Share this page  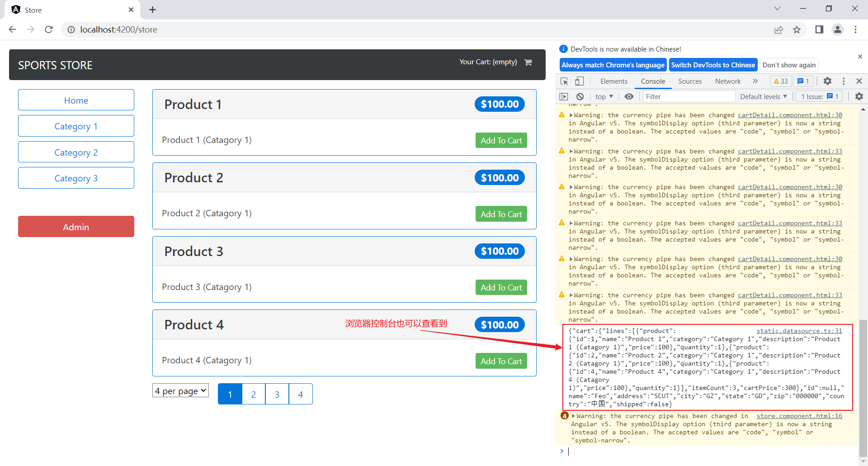(x=778, y=29)
